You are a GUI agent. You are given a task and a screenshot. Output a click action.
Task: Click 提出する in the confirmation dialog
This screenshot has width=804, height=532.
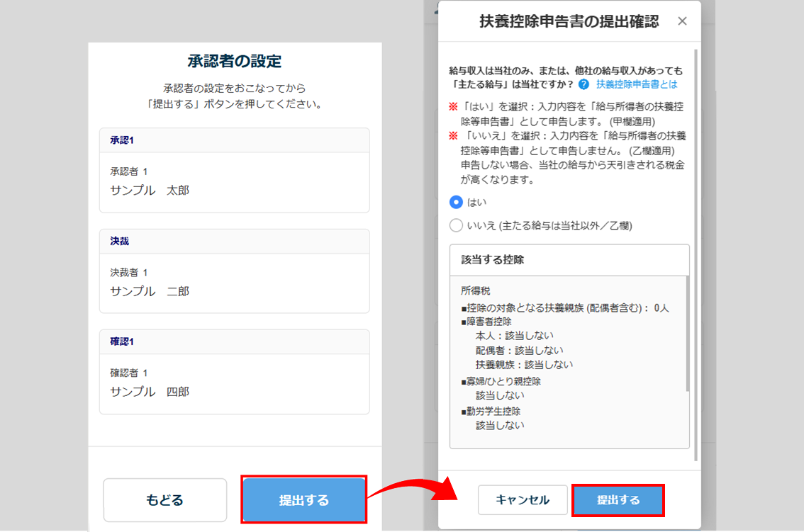[618, 500]
